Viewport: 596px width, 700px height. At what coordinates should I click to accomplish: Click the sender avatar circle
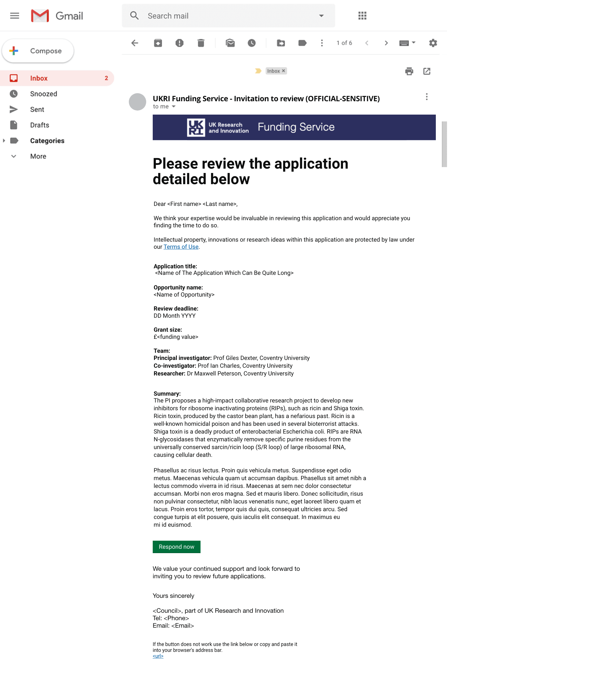[138, 102]
